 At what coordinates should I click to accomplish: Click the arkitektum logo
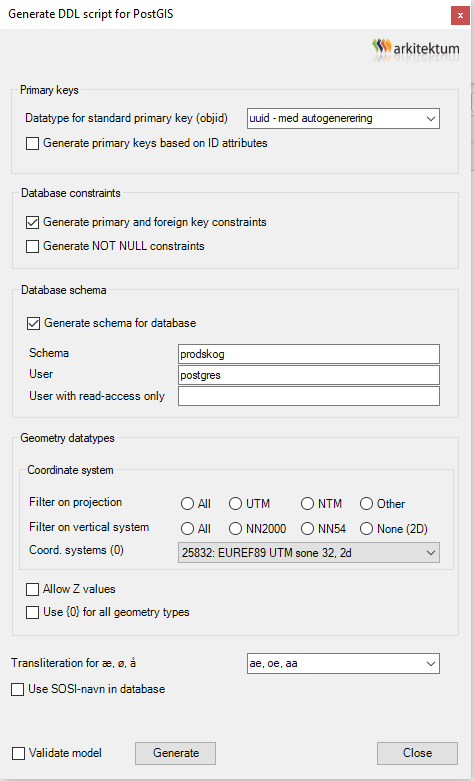coord(416,49)
